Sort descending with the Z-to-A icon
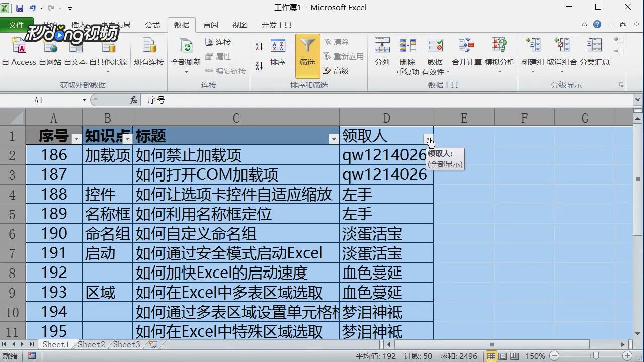The height and width of the screenshot is (362, 644). pyautogui.click(x=259, y=65)
